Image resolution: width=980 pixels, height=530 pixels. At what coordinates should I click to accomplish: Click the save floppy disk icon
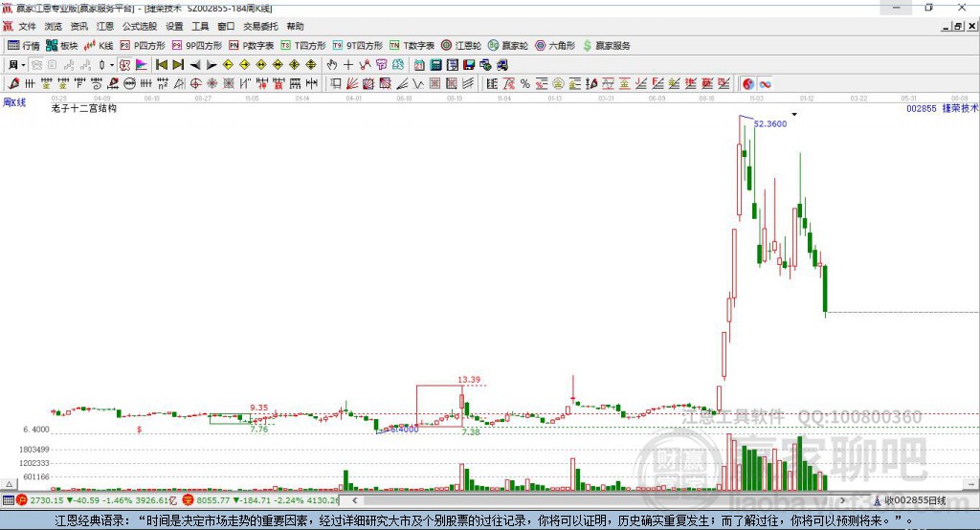pyautogui.click(x=469, y=65)
